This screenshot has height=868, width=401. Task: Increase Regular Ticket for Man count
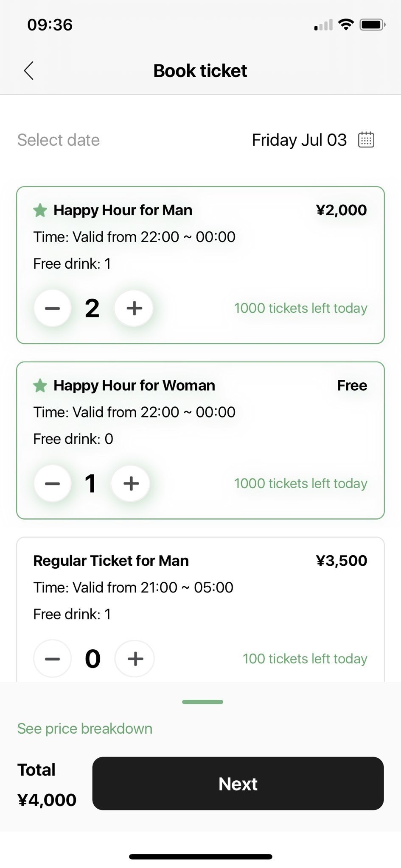pos(135,659)
